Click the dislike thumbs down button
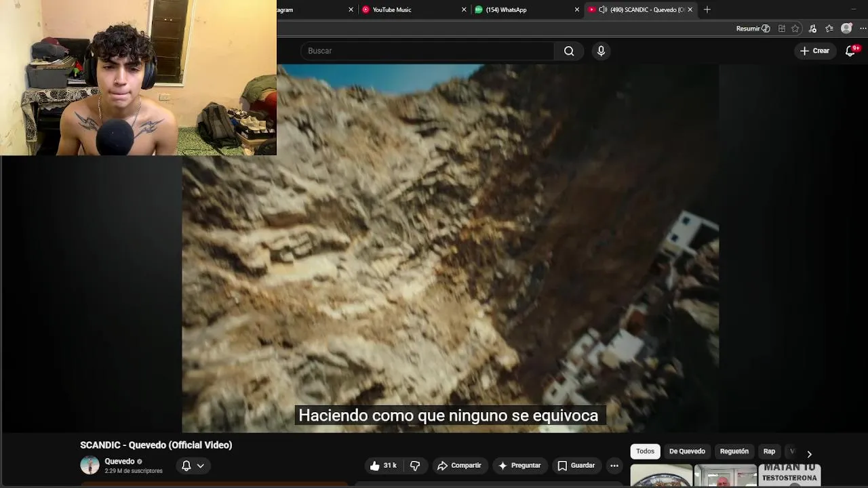868x488 pixels. click(415, 466)
